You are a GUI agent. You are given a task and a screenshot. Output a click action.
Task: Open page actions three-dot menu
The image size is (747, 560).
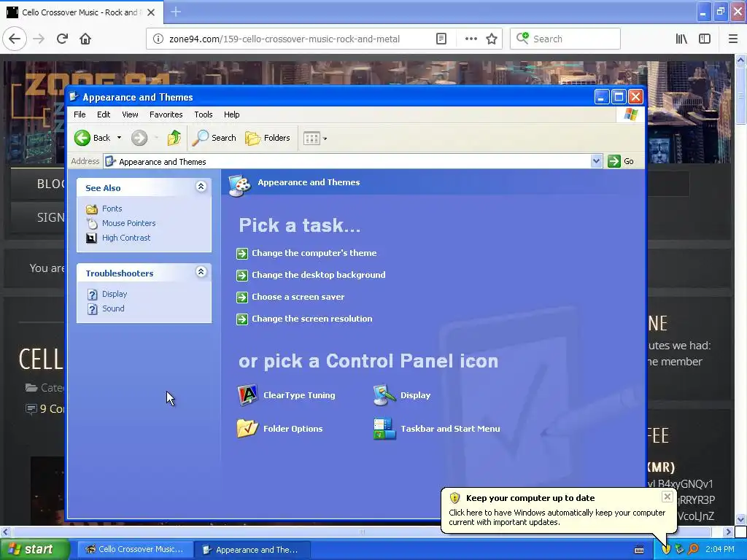coord(471,39)
